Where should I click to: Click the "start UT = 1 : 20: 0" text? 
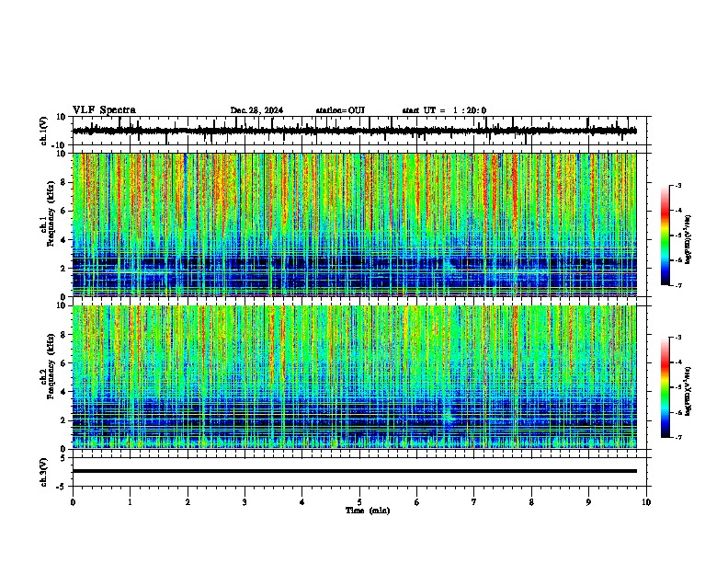point(444,110)
